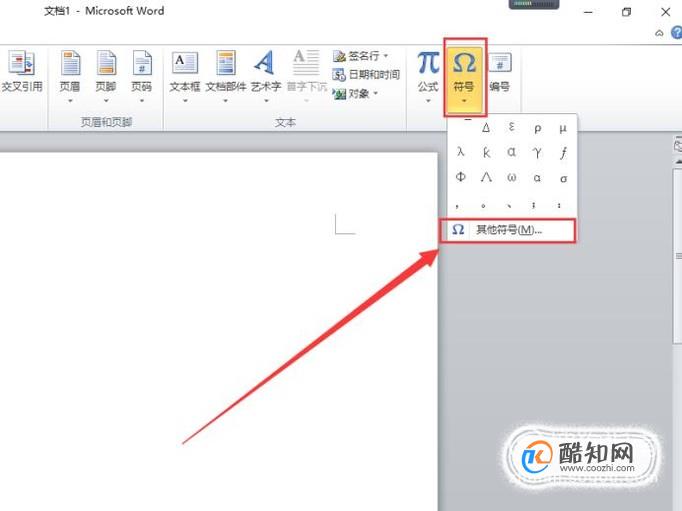Insert the ideographic comma 、 symbol
682x511 pixels.
(x=509, y=205)
